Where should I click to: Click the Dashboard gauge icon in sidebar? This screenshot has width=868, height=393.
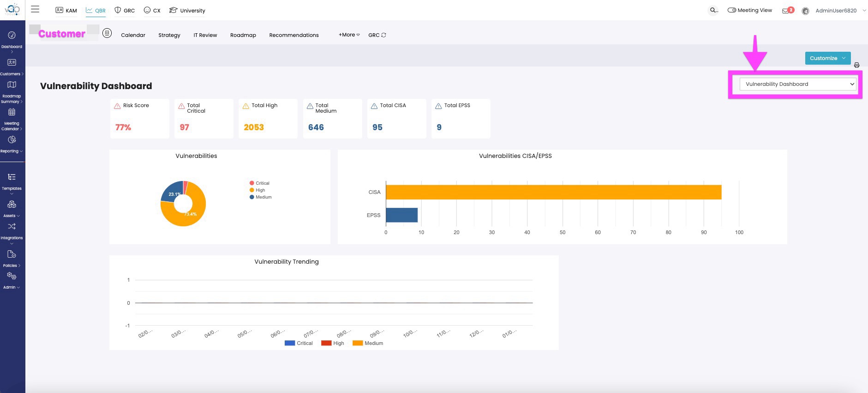(12, 35)
